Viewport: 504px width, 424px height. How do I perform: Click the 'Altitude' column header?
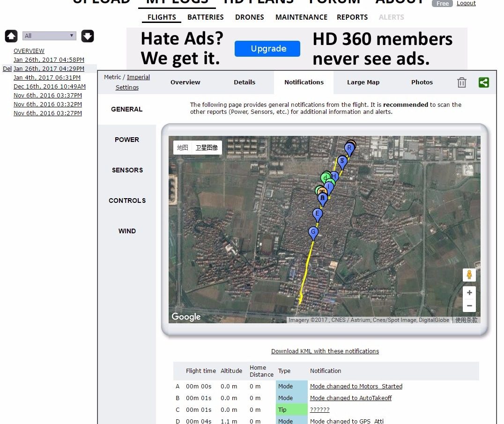(x=231, y=371)
